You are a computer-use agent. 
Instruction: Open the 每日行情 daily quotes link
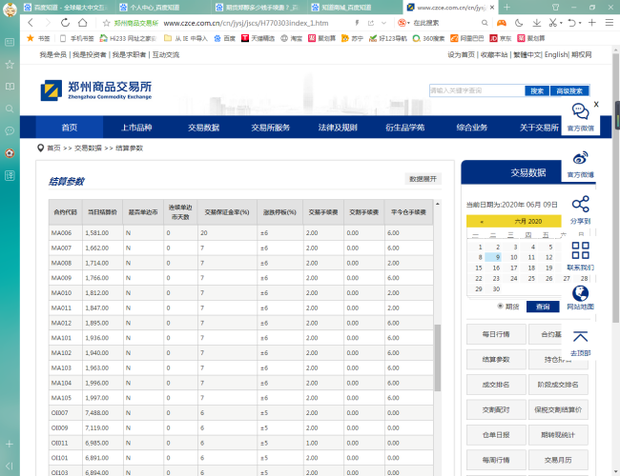[495, 334]
